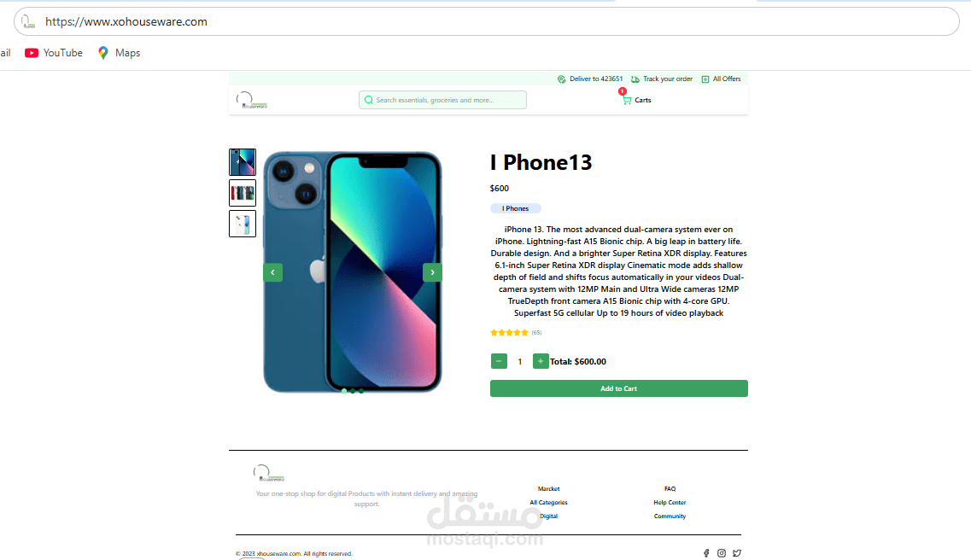Open the Maps bookmark
Screen dimensions: 971x560
(119, 53)
